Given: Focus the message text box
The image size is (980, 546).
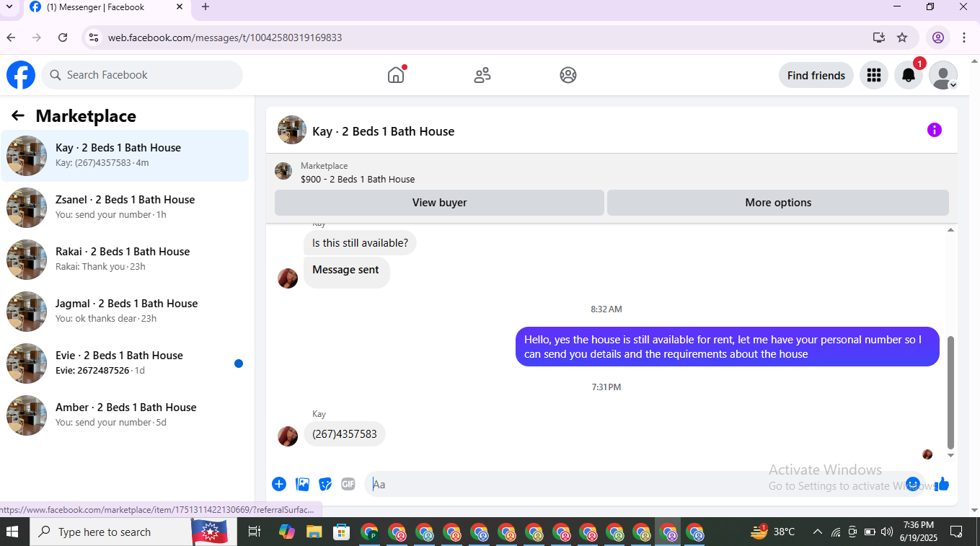Looking at the screenshot, I should (635, 484).
